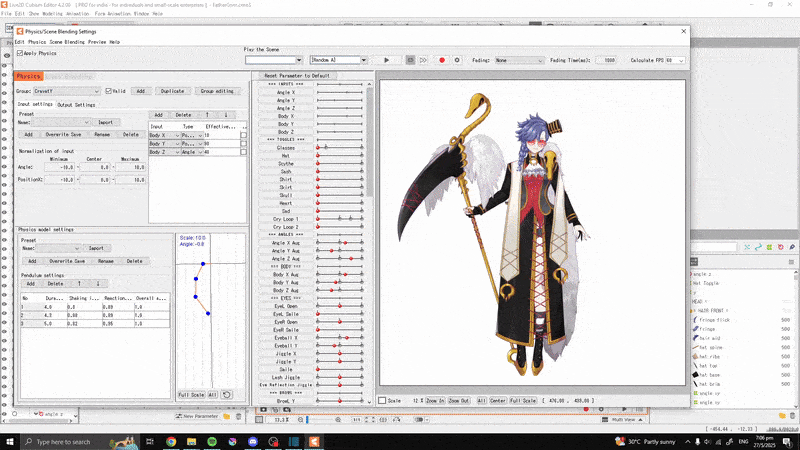Adjust the Angle X Aug parameter slider

coord(340,243)
